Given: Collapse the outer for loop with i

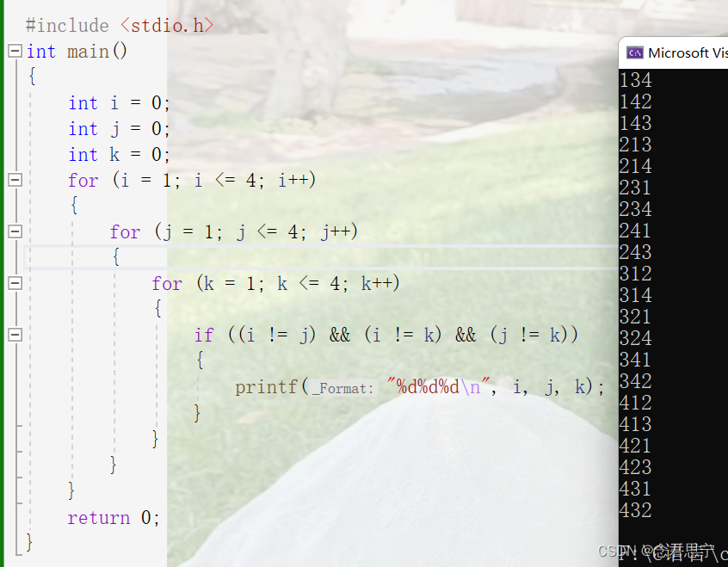Looking at the screenshot, I should click(15, 180).
